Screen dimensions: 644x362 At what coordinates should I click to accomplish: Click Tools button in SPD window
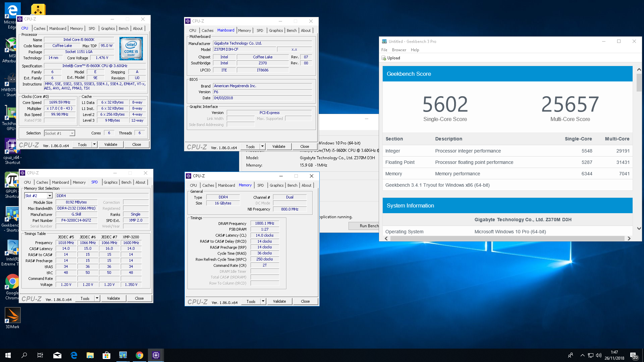pos(85,298)
